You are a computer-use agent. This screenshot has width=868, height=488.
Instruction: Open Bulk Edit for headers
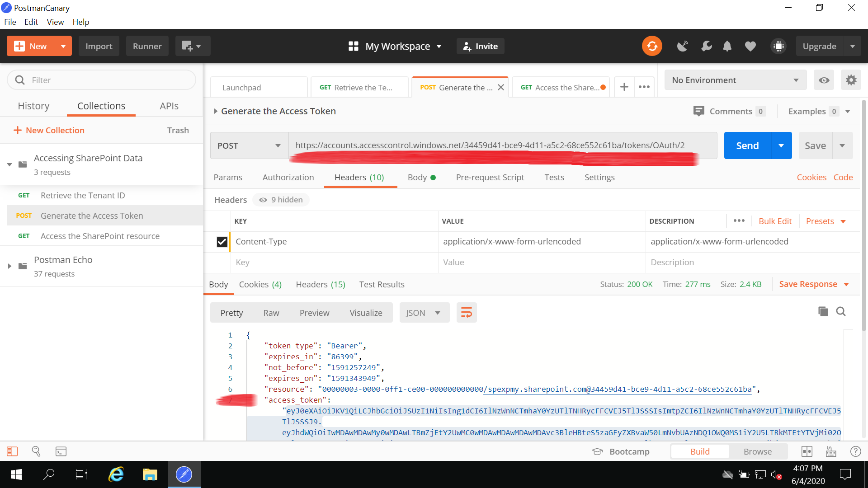(775, 221)
